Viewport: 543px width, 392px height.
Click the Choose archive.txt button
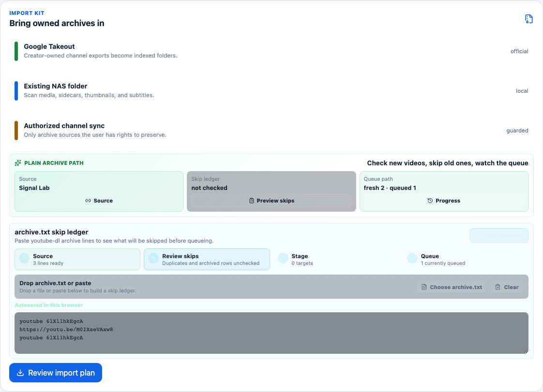click(452, 287)
